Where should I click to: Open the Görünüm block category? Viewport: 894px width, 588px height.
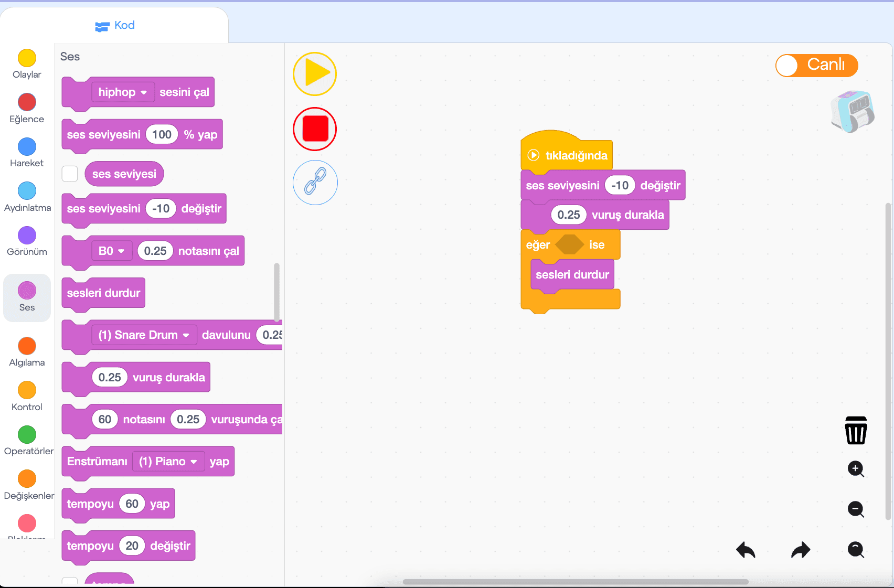[27, 241]
